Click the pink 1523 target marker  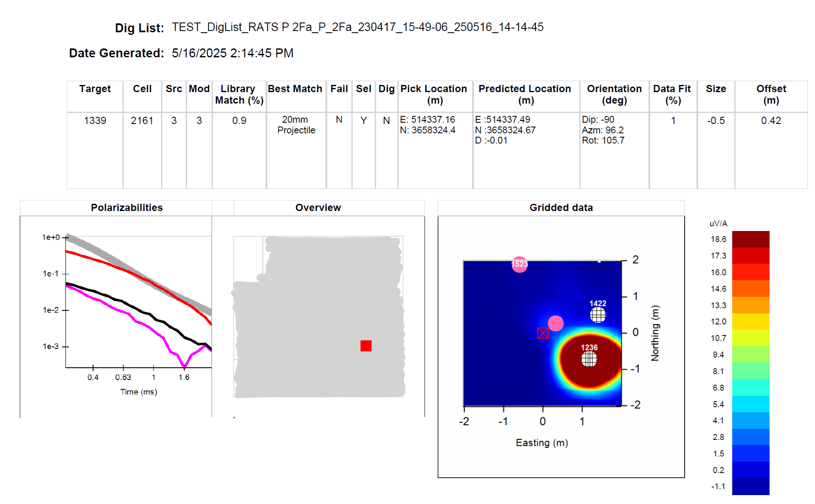point(519,265)
